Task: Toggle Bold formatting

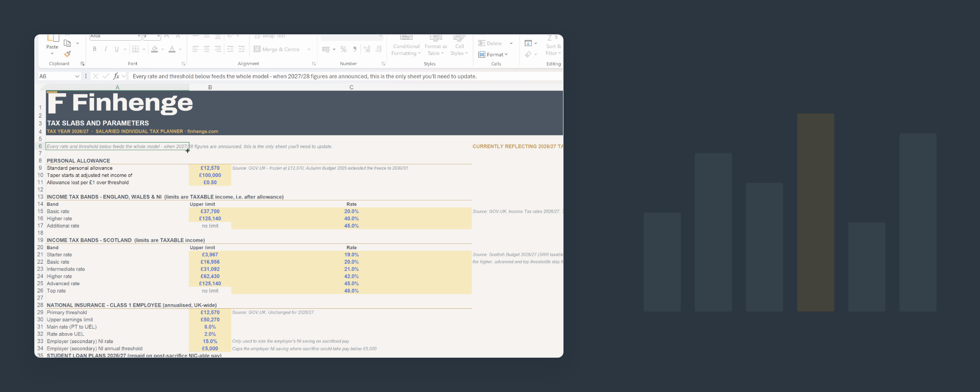Action: coord(95,49)
